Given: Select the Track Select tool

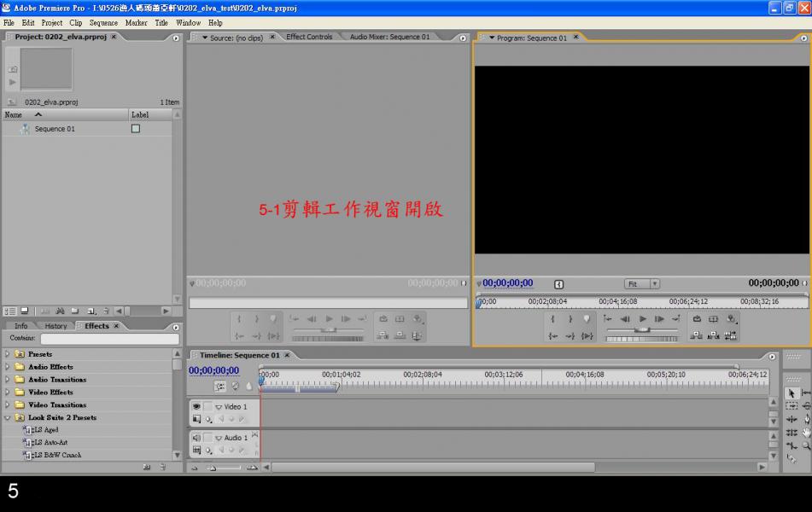Looking at the screenshot, I should pos(792,405).
